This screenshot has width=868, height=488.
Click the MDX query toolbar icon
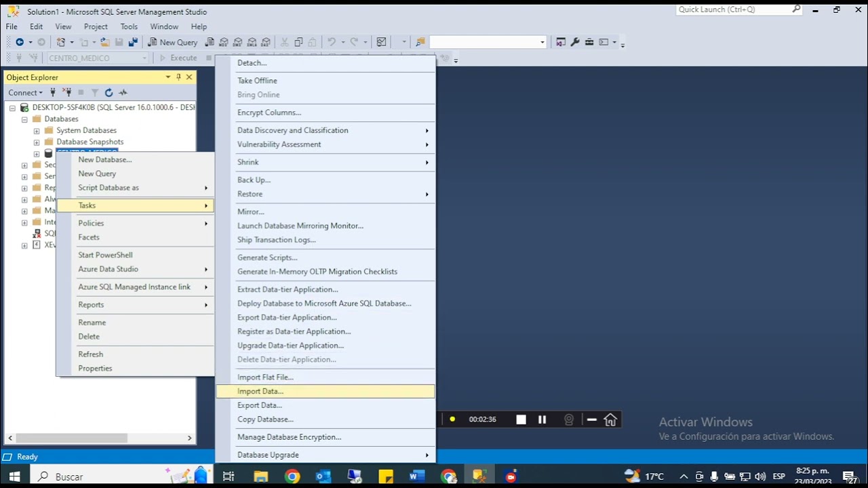coord(224,42)
